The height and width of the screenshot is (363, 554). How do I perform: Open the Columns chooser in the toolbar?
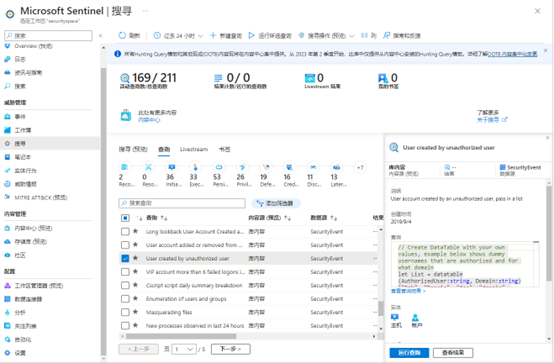point(369,35)
